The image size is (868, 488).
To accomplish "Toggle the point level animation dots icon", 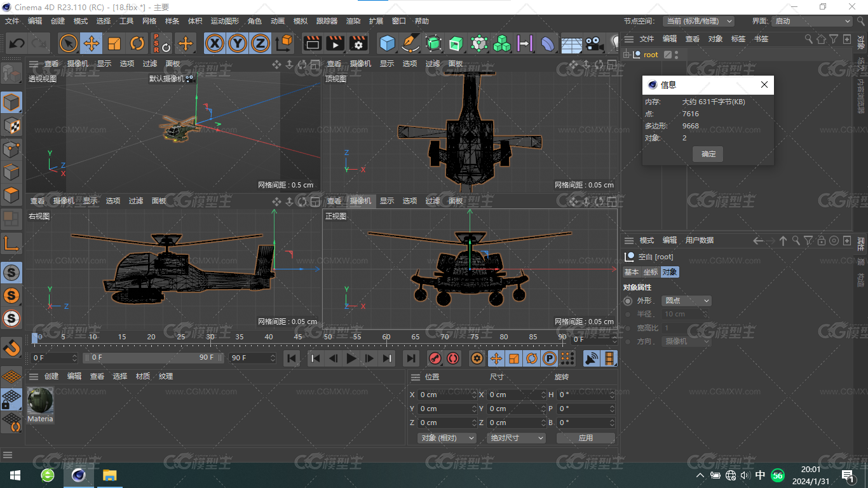I will (x=567, y=359).
